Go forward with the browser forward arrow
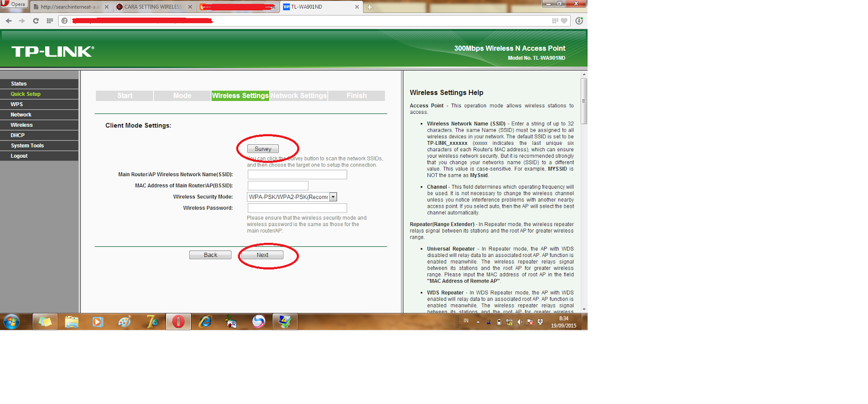 tap(22, 21)
